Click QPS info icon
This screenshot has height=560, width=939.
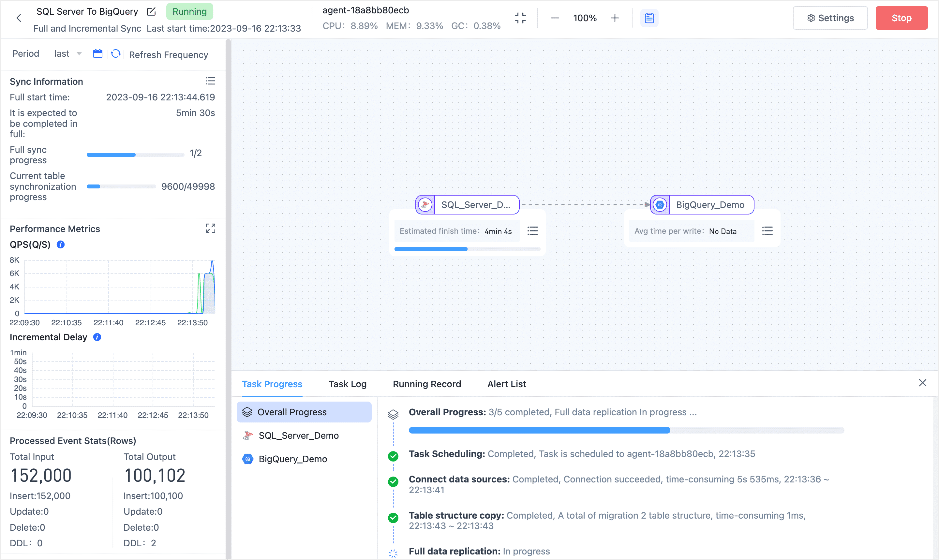click(x=60, y=244)
